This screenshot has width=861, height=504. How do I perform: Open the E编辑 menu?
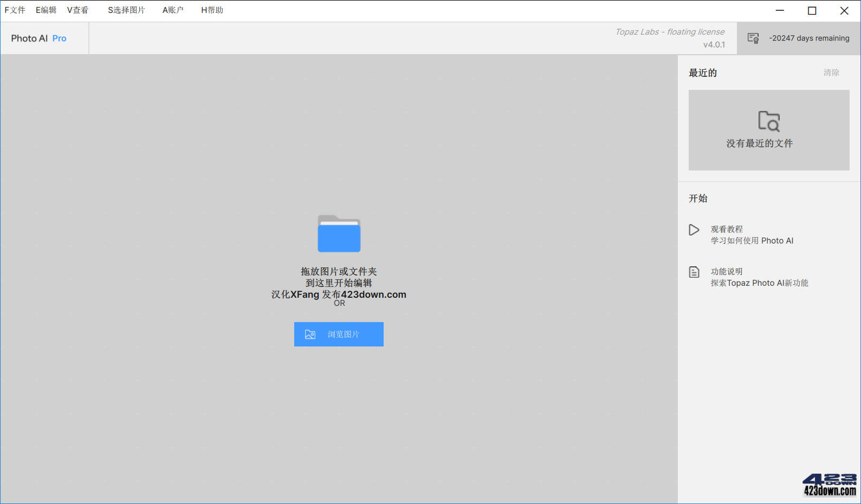coord(46,10)
